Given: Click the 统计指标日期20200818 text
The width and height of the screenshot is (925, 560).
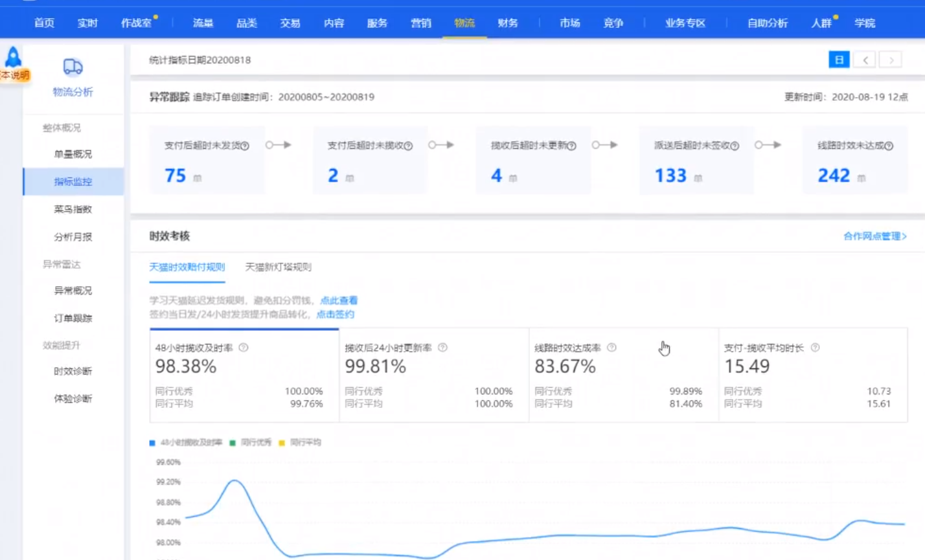Looking at the screenshot, I should (200, 60).
